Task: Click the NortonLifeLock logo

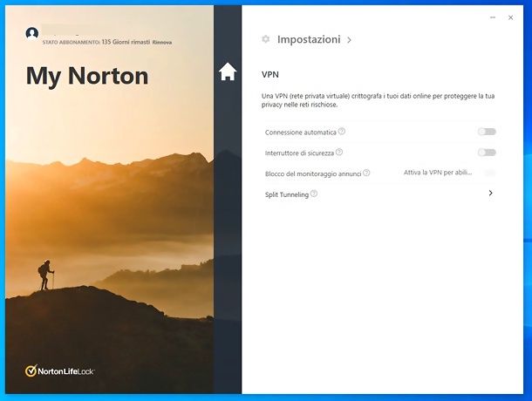Action: coord(59,370)
